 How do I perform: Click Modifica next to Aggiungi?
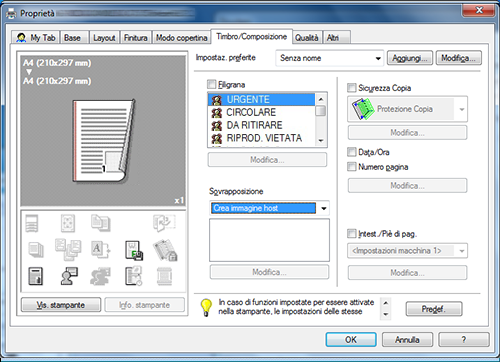pos(459,58)
